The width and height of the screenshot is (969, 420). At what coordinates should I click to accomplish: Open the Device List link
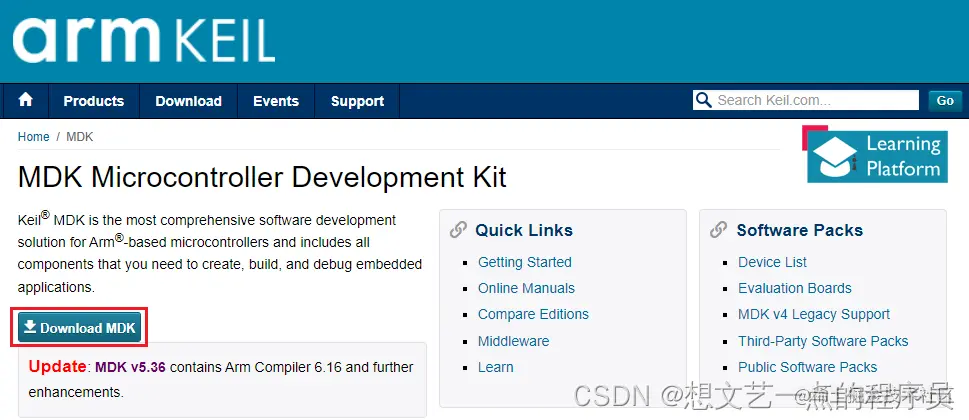[x=772, y=262]
